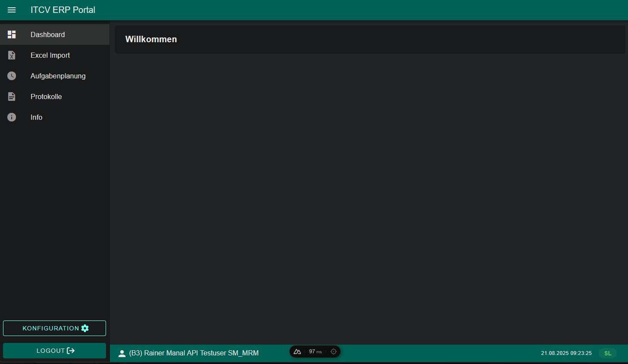Open the Excel Import menu item

(x=50, y=55)
